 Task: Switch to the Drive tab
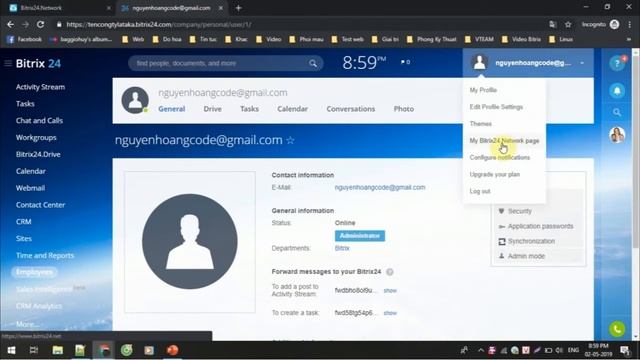coord(212,109)
